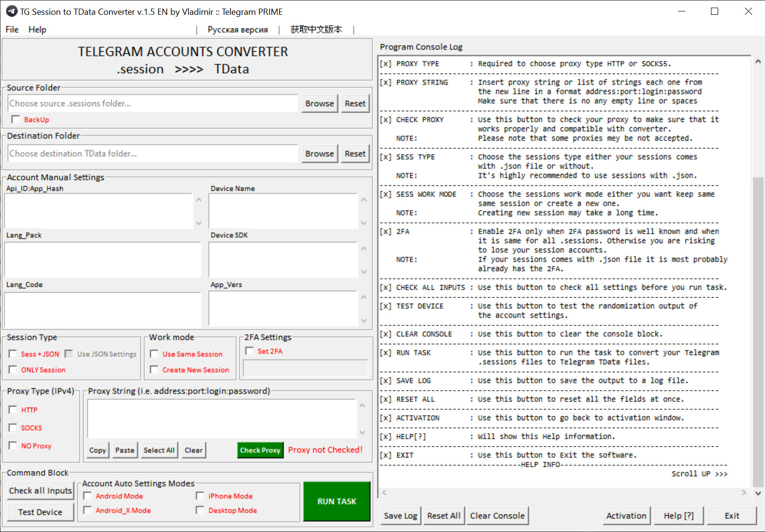Image resolution: width=765 pixels, height=532 pixels.
Task: Select NO Proxy option
Action: tap(13, 445)
